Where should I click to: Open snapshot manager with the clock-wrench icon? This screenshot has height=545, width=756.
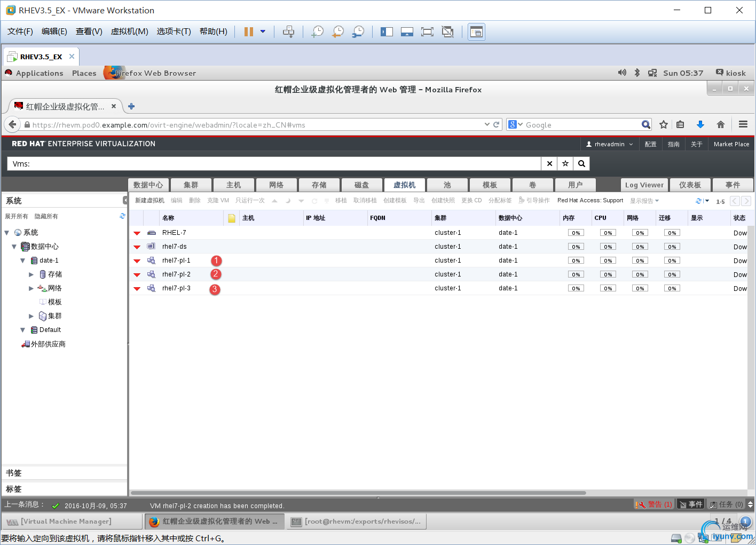coord(358,31)
